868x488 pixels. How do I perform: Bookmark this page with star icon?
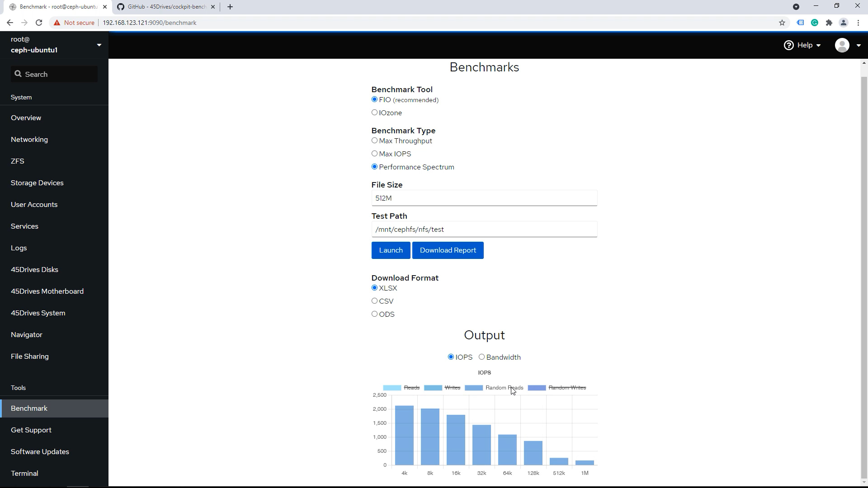(782, 23)
